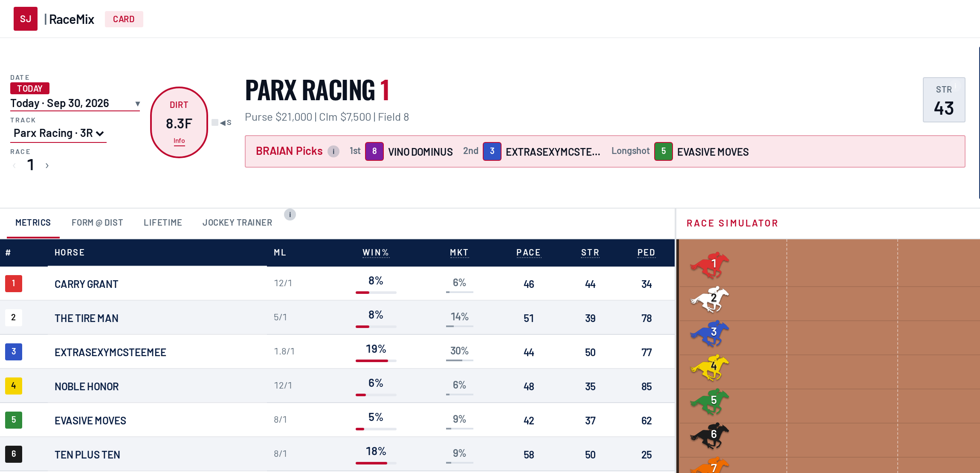Click green horse number 5 in simulator

click(x=710, y=401)
